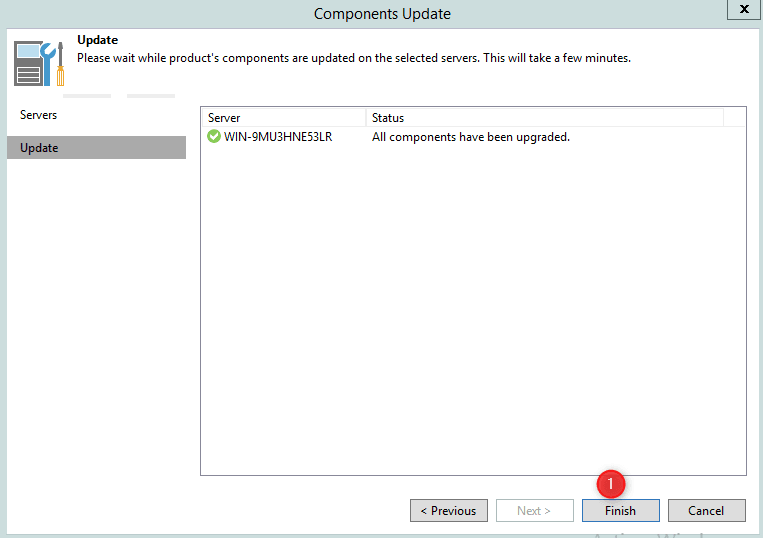Image resolution: width=763 pixels, height=538 pixels.
Task: Select the WIN-9MU3HNE53LR server row
Action: point(278,137)
